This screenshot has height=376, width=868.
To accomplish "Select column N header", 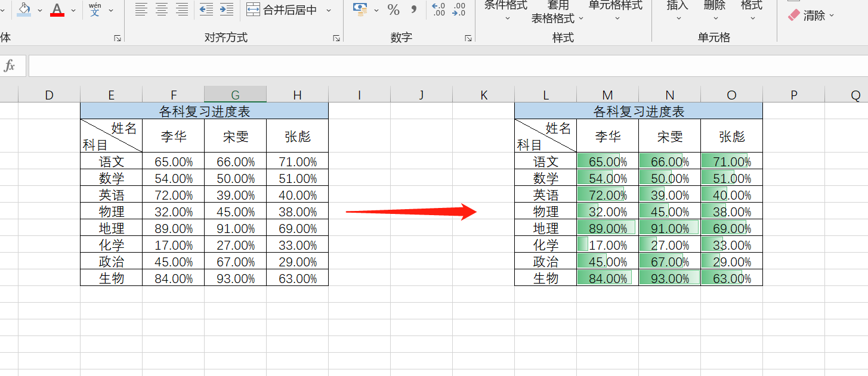I will 670,95.
